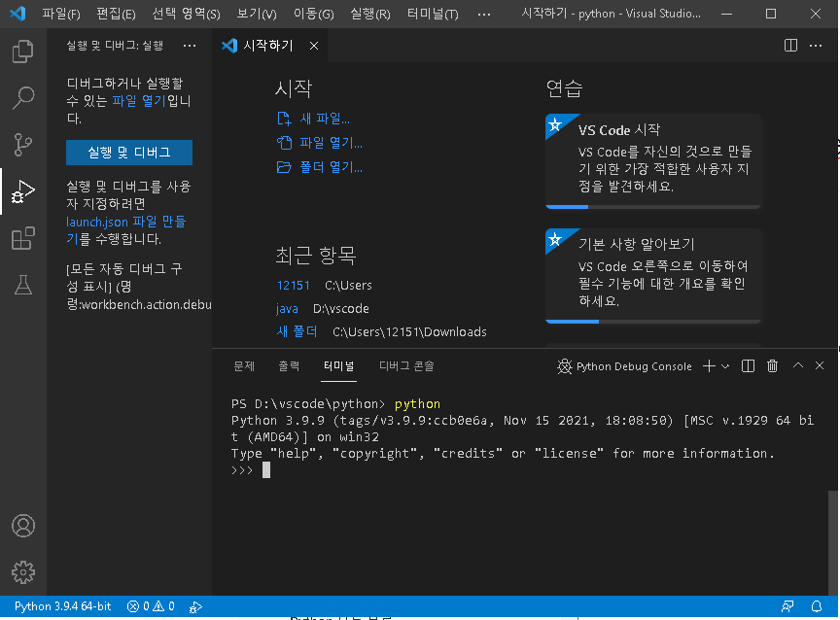Close the 시작하기 tab
This screenshot has height=620, width=840.
pyautogui.click(x=314, y=46)
